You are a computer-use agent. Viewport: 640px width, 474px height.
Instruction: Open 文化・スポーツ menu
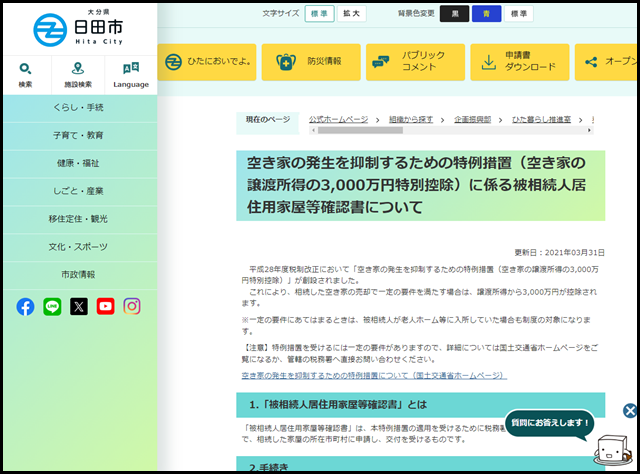tap(78, 247)
